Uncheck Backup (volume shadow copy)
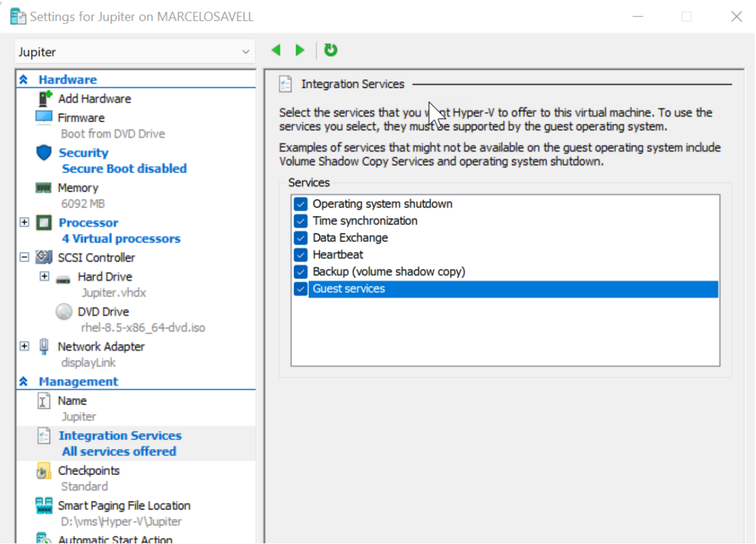This screenshot has width=756, height=544. [x=300, y=272]
